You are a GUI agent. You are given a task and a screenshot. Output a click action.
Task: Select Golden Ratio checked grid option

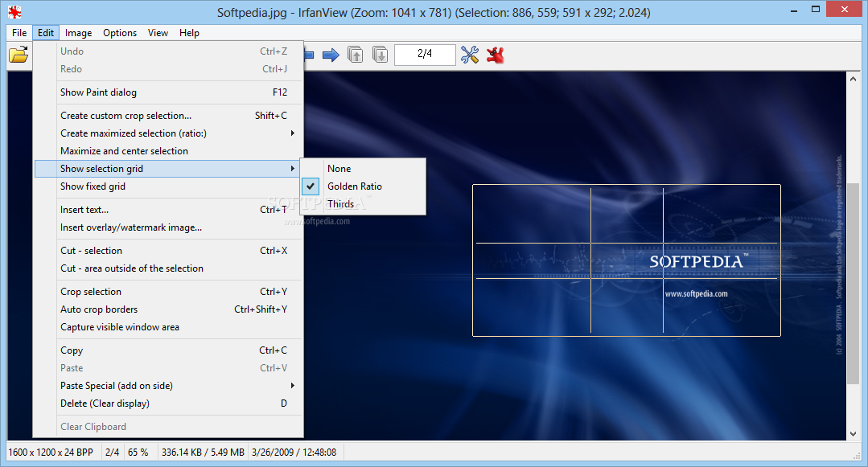[363, 186]
